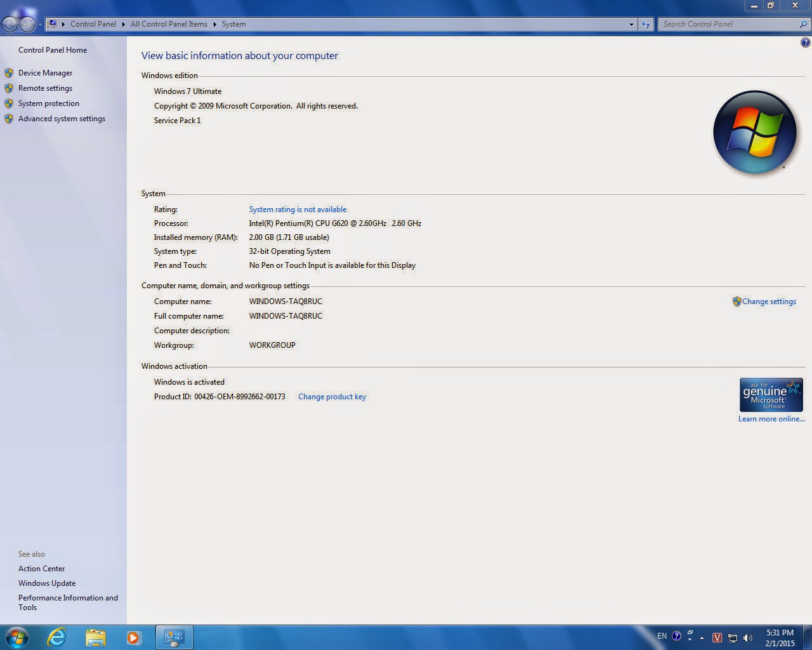Click the Back navigation arrow button
The image size is (812, 650).
coord(10,24)
